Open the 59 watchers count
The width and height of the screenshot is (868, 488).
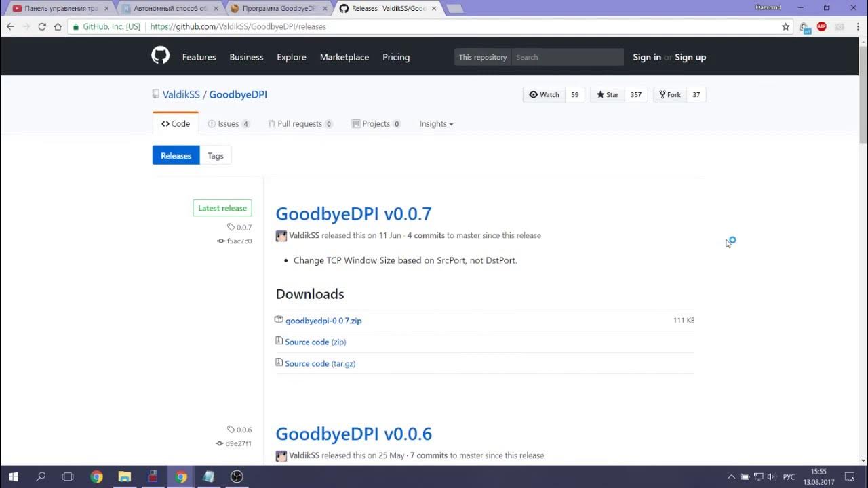pos(574,94)
